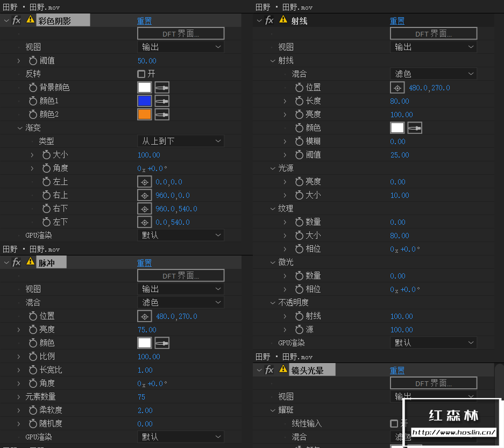The image size is (504, 448).
Task: Click 射线 位置 point picker crosshair
Action: 397,88
